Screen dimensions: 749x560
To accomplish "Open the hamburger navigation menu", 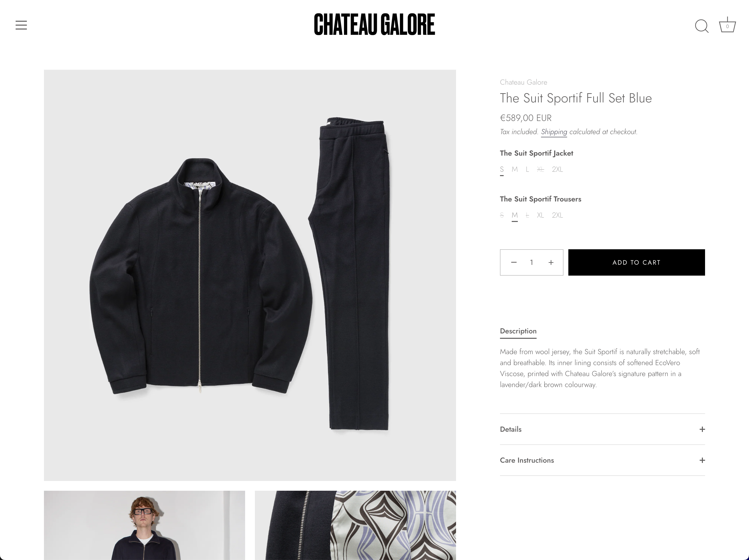I will coord(21,25).
